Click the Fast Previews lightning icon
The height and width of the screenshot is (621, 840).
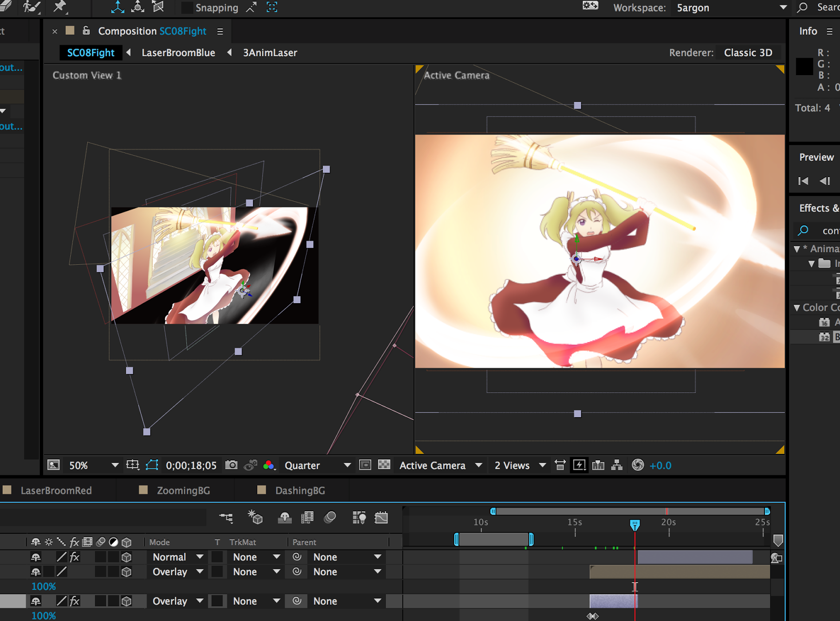(x=579, y=465)
